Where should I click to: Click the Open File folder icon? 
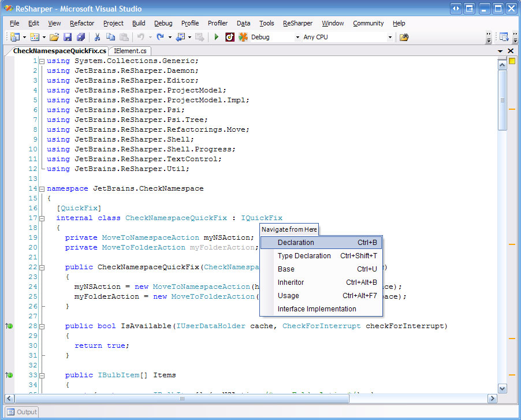(x=54, y=37)
